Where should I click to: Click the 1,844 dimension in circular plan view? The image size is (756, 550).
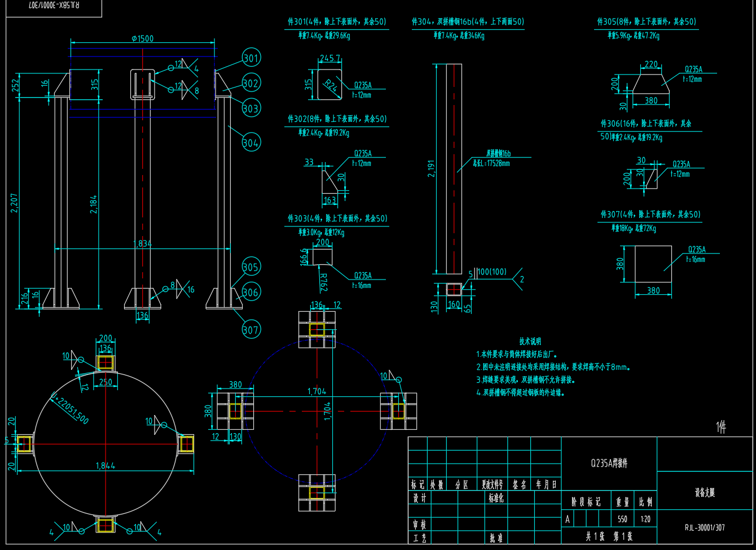(x=106, y=466)
